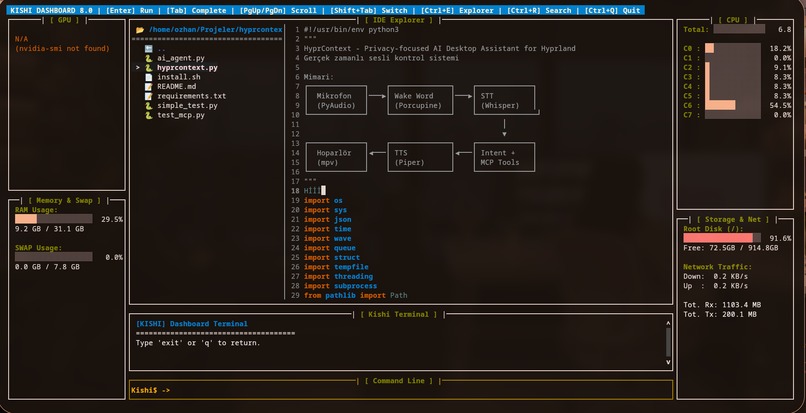Click the SWAP Usage progress bar
Viewport: 806px width, 413px height.
coord(53,257)
